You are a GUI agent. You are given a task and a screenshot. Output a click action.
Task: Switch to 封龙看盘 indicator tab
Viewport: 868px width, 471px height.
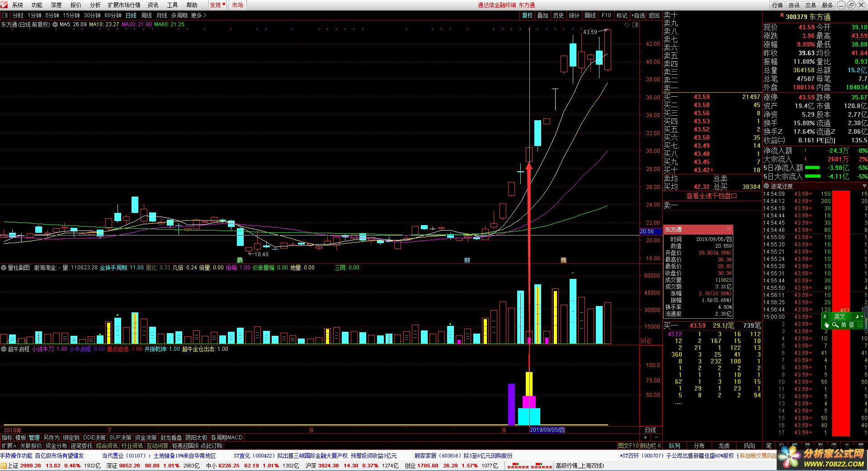pos(171,438)
